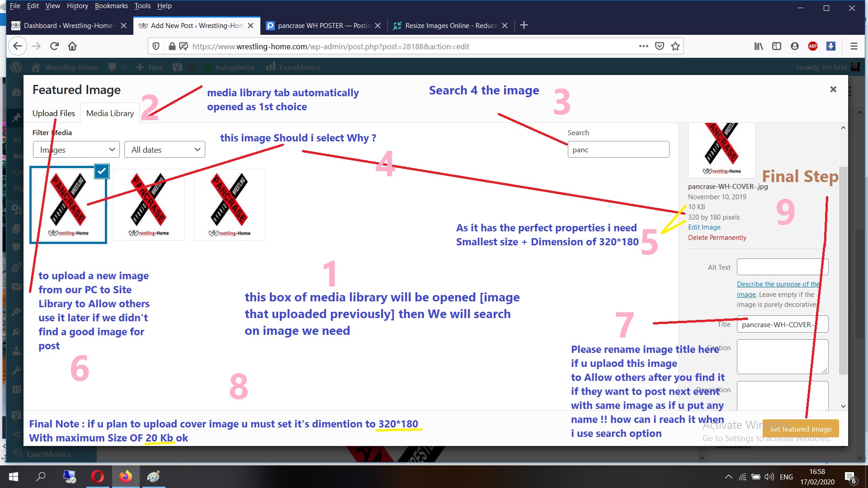Reload the page with the refresh icon
This screenshot has width=868, height=488.
point(54,46)
